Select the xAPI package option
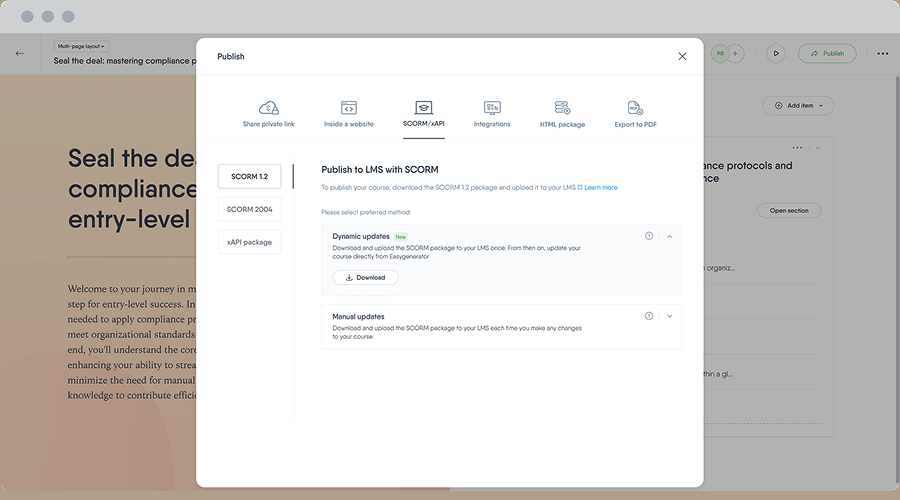Viewport: 900px width, 500px height. [x=249, y=242]
